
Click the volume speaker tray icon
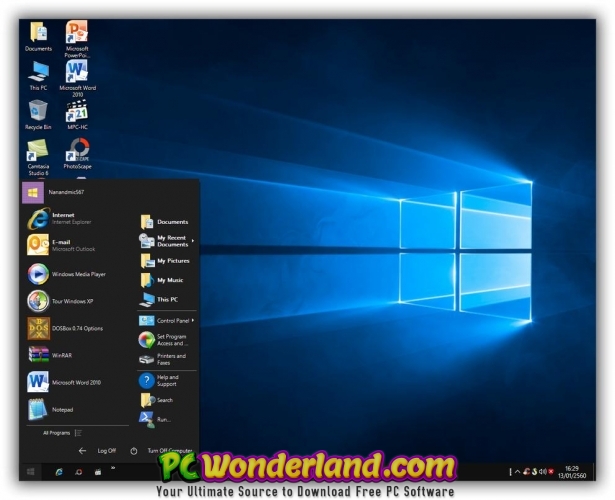543,472
